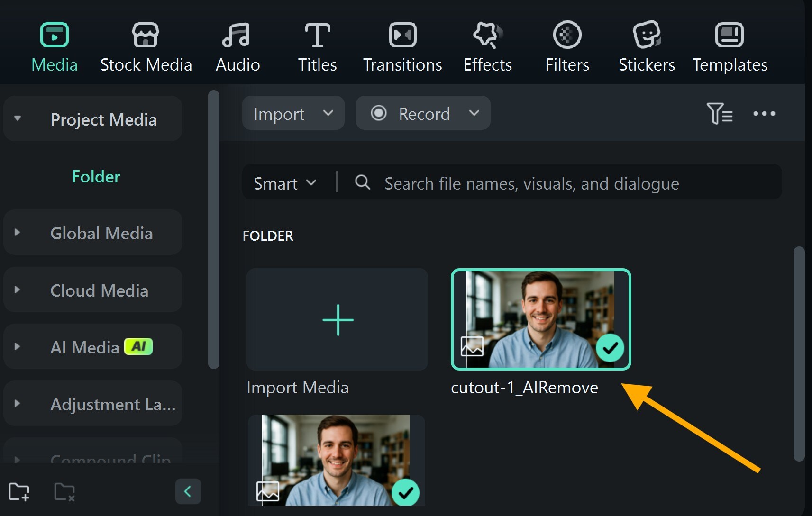Expand the Adjustment Layer section
Viewport: 812px width, 516px height.
(x=17, y=403)
